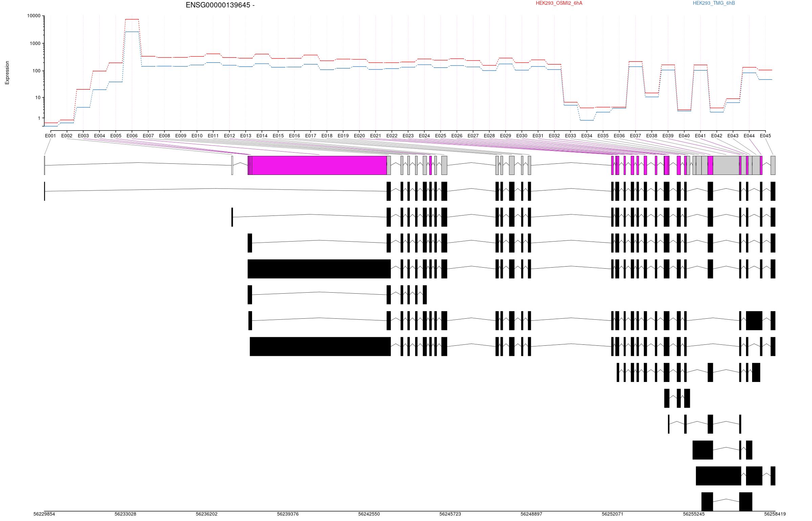The image size is (812, 521).
Task: Click exon label E012
Action: point(229,136)
